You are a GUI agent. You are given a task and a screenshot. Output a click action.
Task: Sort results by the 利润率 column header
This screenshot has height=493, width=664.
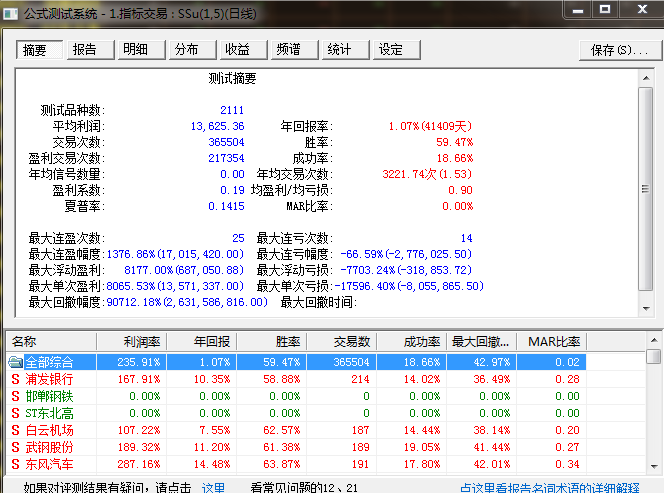pyautogui.click(x=137, y=343)
